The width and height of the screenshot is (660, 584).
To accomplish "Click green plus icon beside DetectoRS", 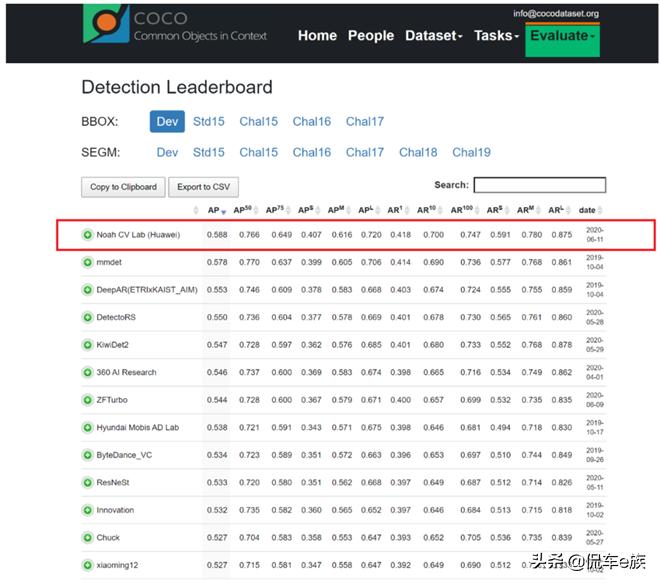I will [88, 317].
